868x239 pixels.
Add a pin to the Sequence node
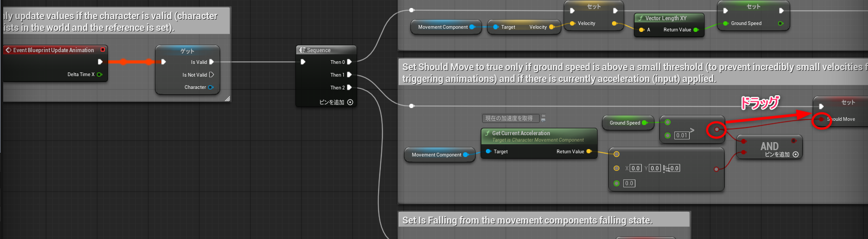click(350, 102)
